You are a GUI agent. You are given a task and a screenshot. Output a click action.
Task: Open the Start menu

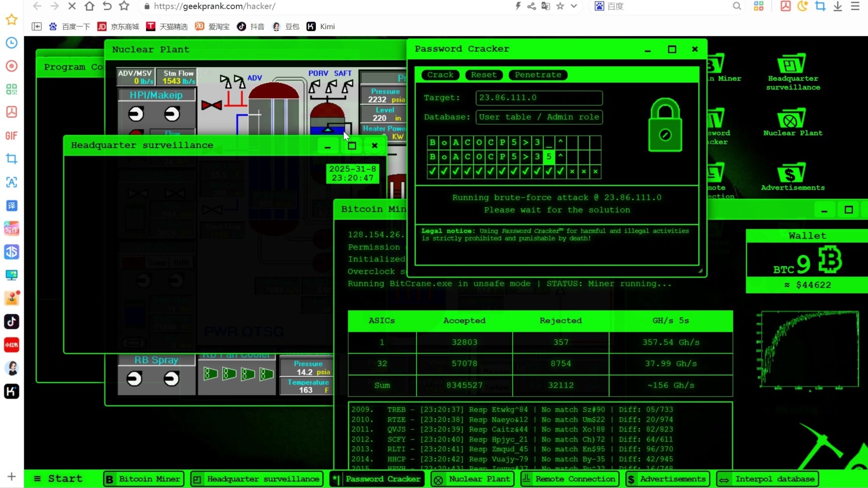(x=58, y=479)
